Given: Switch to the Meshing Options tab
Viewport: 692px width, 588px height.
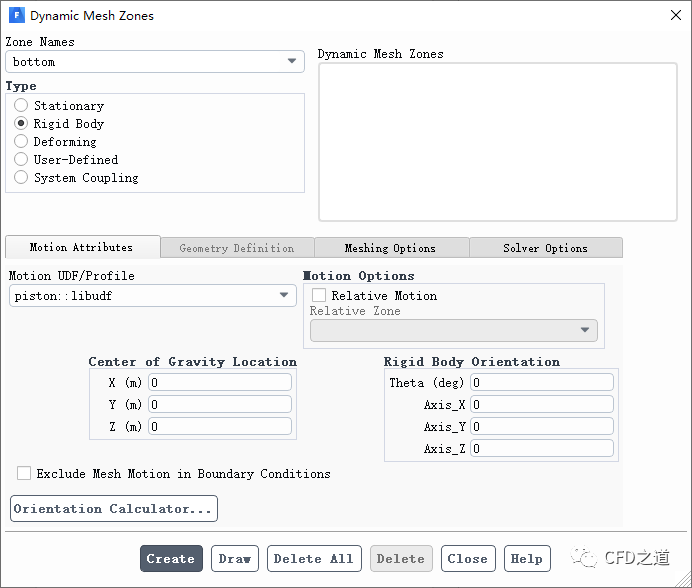Looking at the screenshot, I should [x=390, y=248].
